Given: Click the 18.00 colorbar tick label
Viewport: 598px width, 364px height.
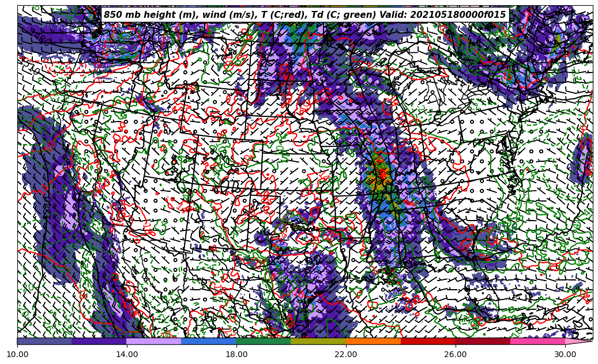Looking at the screenshot, I should 236,354.
